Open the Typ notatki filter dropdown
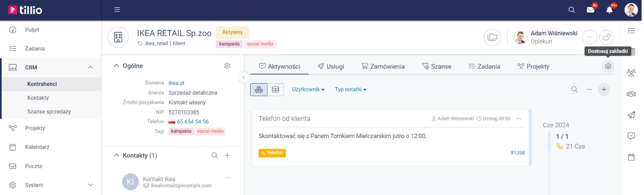This screenshot has height=195, width=644. coord(351,90)
